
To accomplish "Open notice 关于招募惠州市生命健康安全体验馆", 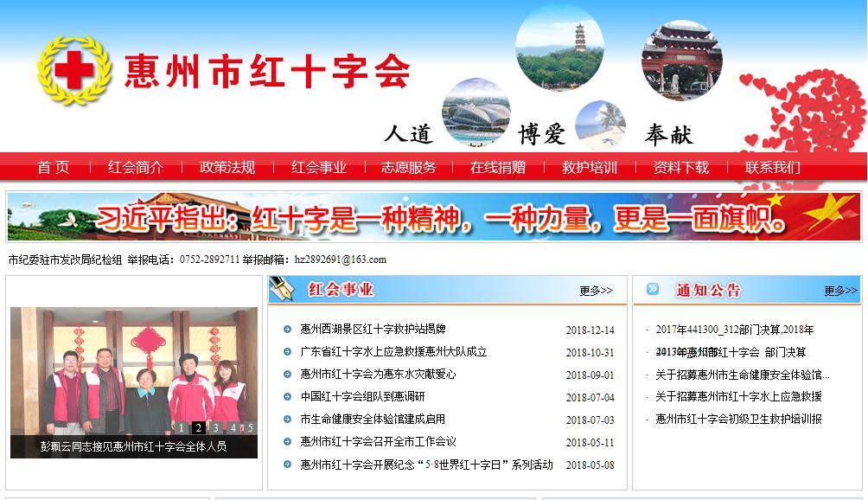I will click(x=743, y=375).
